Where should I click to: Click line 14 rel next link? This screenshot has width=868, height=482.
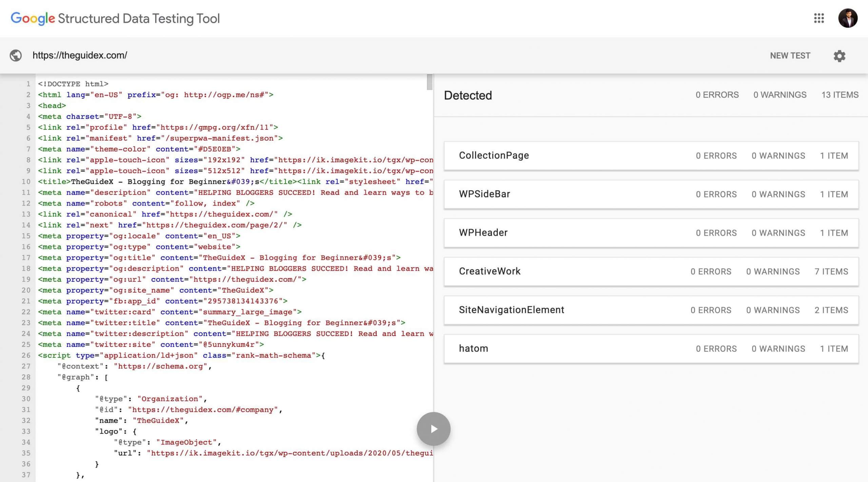pyautogui.click(x=170, y=225)
